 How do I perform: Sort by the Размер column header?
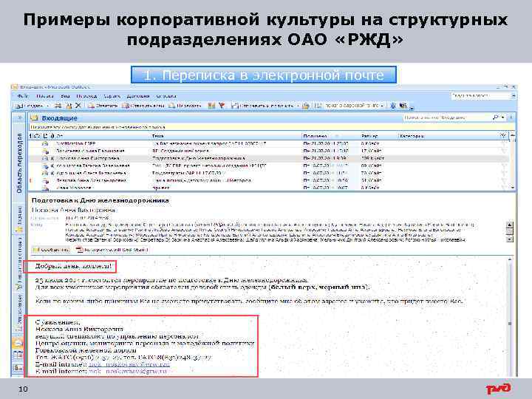(x=369, y=136)
